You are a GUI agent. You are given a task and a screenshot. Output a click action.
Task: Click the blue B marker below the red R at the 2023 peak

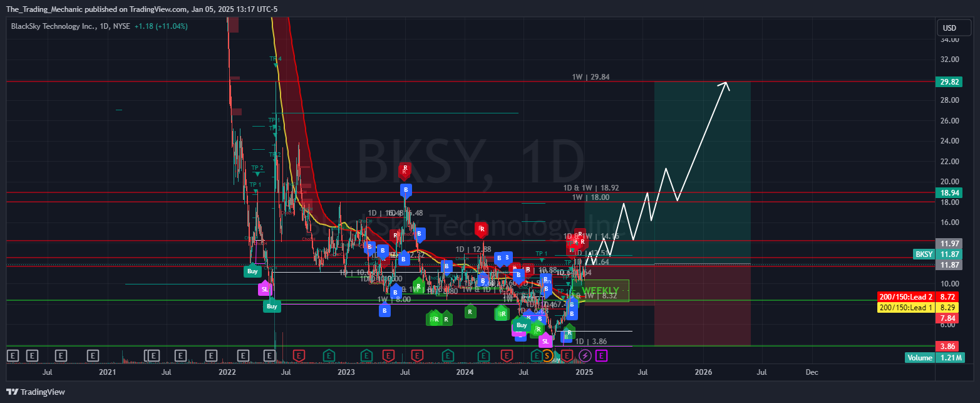click(x=406, y=189)
